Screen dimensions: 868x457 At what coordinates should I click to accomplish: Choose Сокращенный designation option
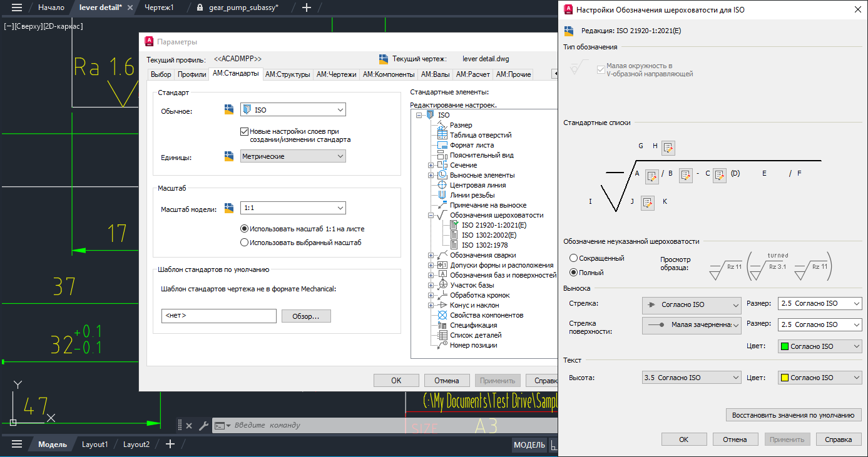pos(573,258)
